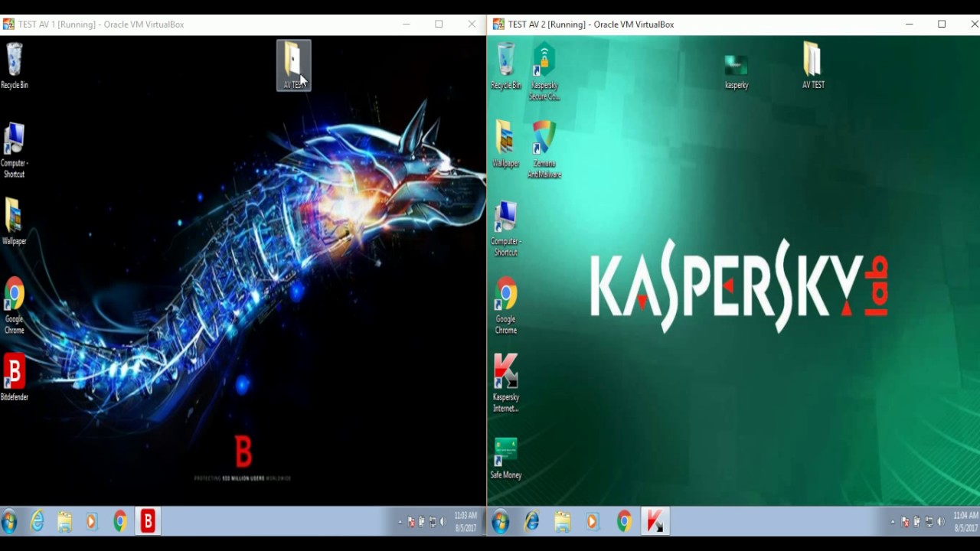Image resolution: width=980 pixels, height=551 pixels.
Task: Open Windows Media Player in TEST AV 1 taskbar
Action: [92, 522]
